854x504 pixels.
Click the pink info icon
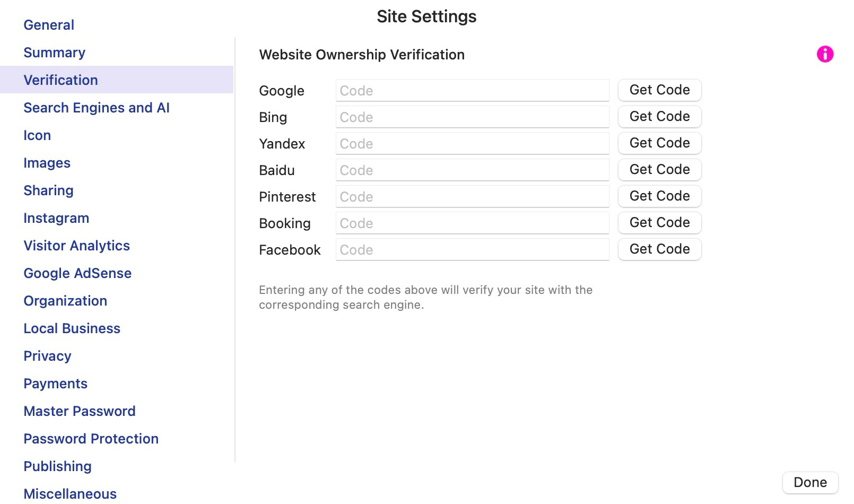[x=825, y=54]
